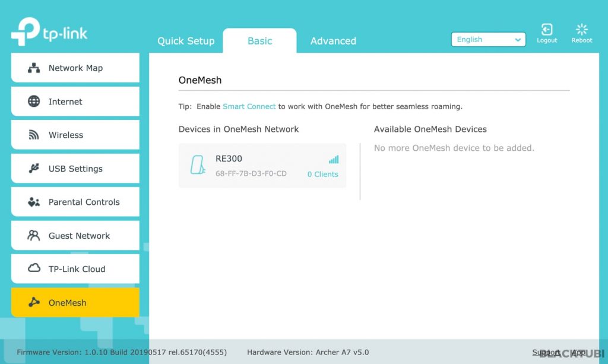Image resolution: width=608 pixels, height=364 pixels.
Task: Select the OneMesh menu item
Action: (75, 302)
